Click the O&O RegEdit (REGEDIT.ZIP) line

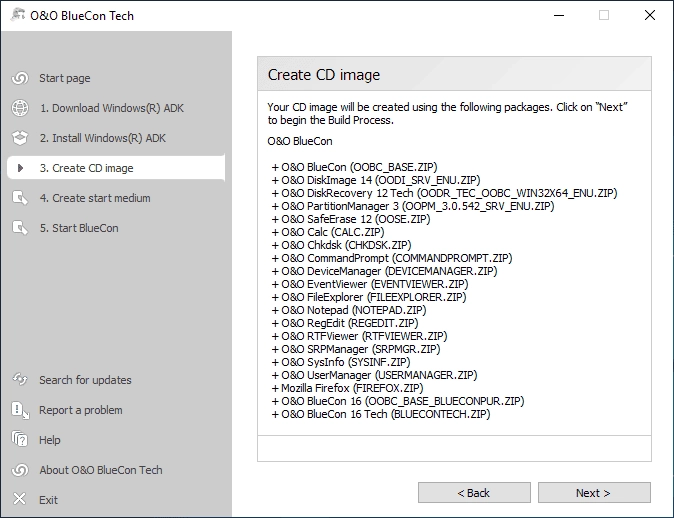coord(345,323)
